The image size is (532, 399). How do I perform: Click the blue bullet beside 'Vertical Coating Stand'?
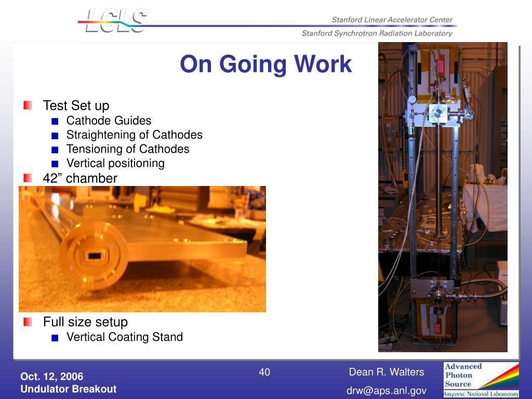pyautogui.click(x=55, y=338)
